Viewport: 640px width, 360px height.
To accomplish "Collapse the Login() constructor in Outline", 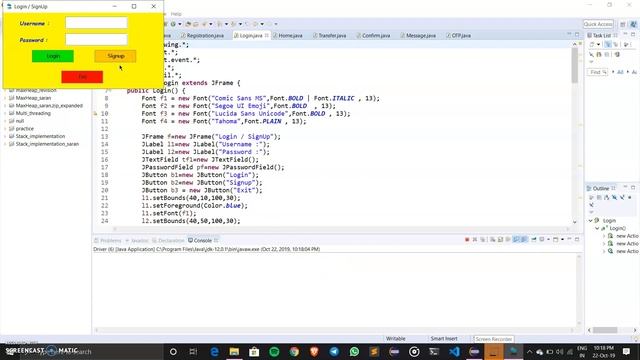I will [597, 228].
